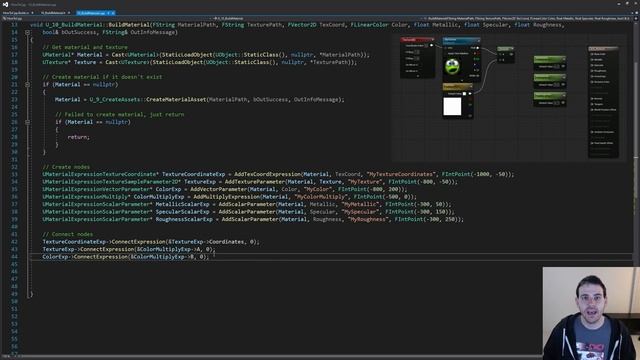Collapse the if block at line 21
640x360 pixels.
coord(27,84)
